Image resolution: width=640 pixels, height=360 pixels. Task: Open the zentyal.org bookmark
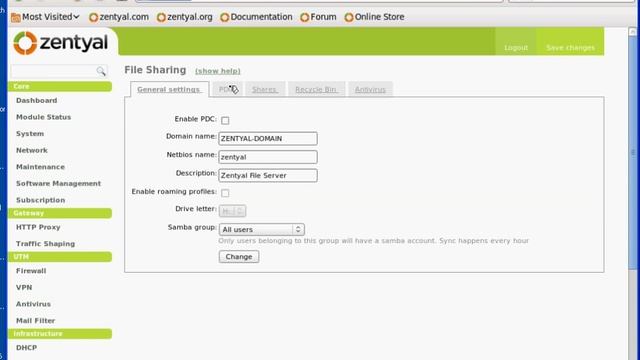point(185,17)
